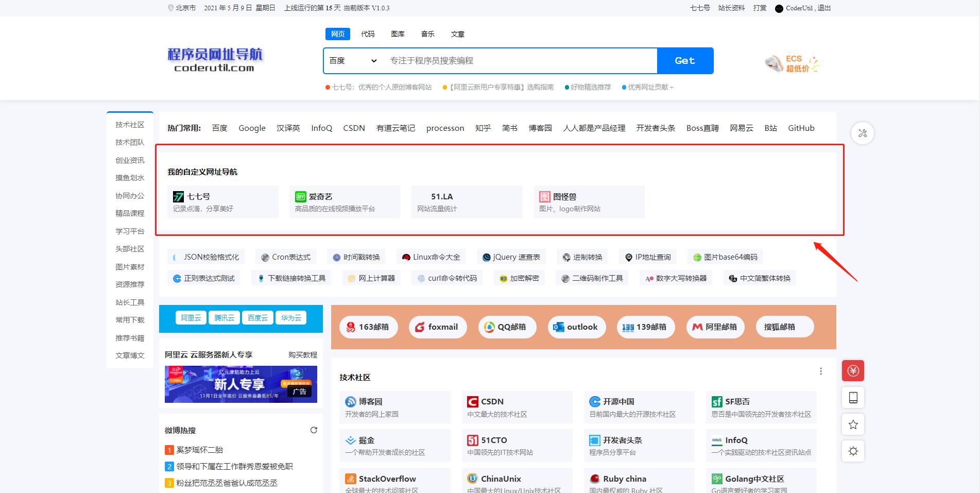Select the 文章 search tab

[457, 34]
